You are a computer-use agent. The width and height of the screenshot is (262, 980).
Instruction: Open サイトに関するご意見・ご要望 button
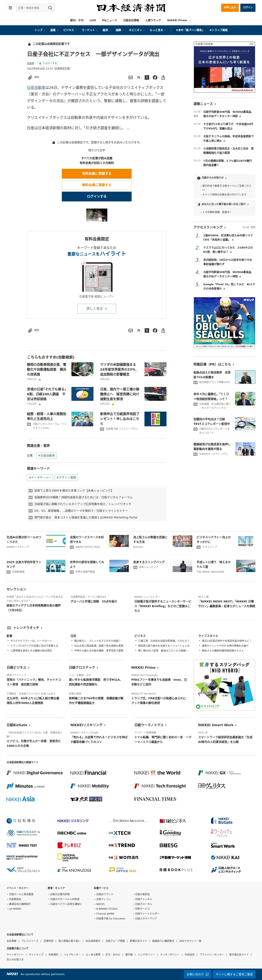(234, 974)
